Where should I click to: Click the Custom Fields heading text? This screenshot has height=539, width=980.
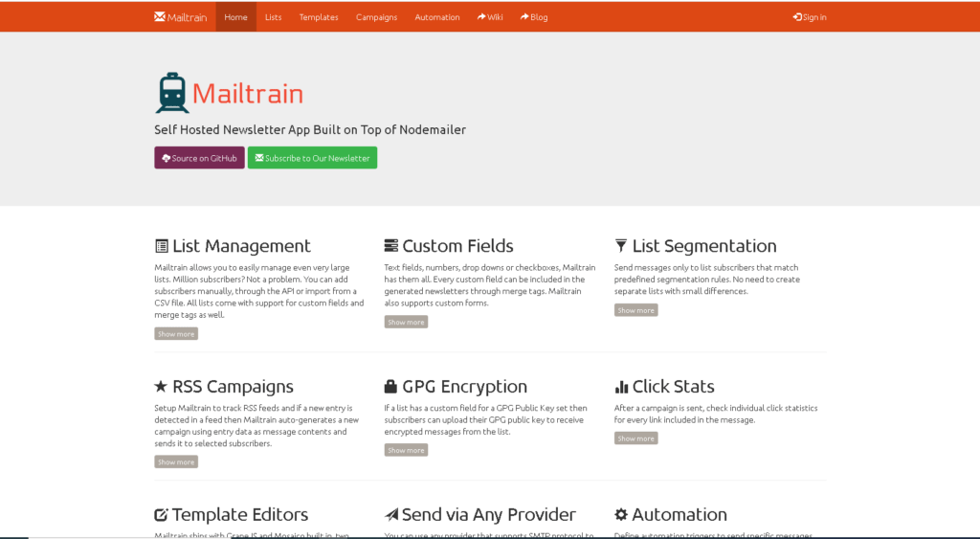pos(457,246)
